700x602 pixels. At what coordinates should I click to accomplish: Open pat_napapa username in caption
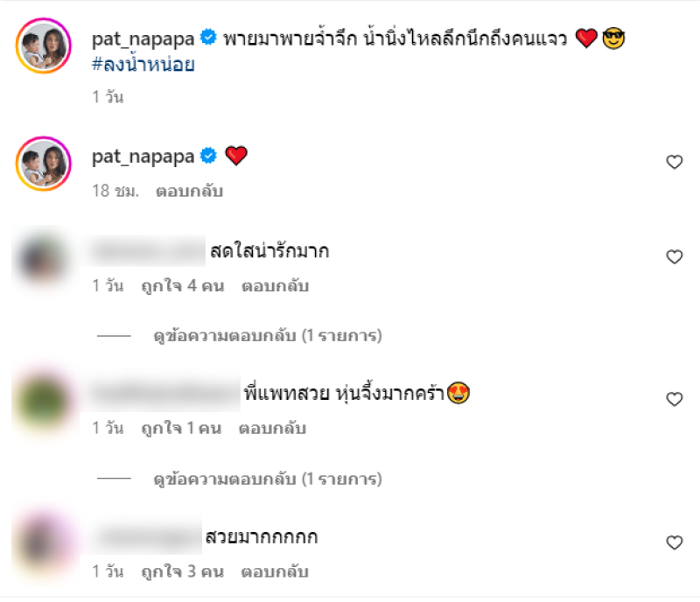click(x=143, y=38)
